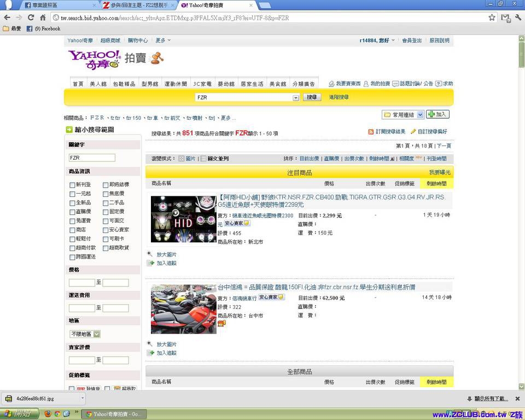Open the 最愛 bookmarks folder
The height and width of the screenshot is (420, 525).
click(12, 29)
